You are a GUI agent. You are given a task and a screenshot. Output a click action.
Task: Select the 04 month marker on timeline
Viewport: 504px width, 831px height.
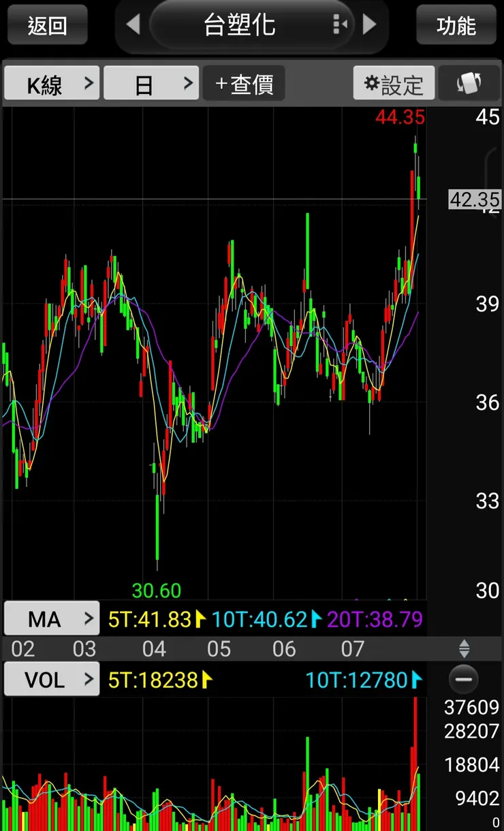click(154, 648)
